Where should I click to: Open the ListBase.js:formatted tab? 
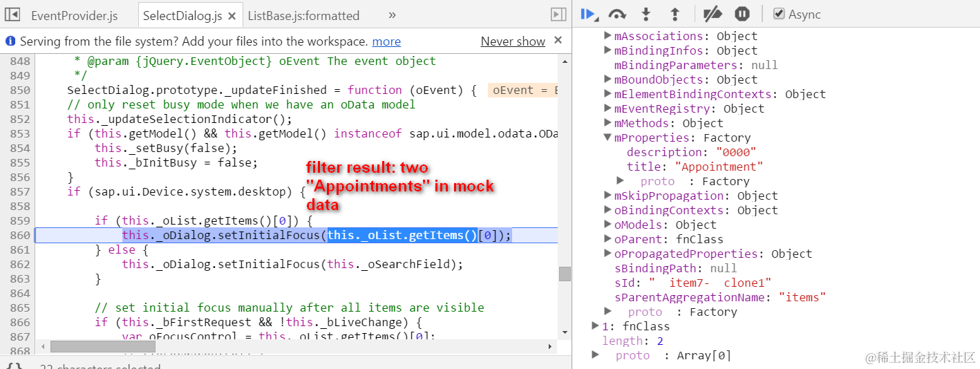[303, 15]
